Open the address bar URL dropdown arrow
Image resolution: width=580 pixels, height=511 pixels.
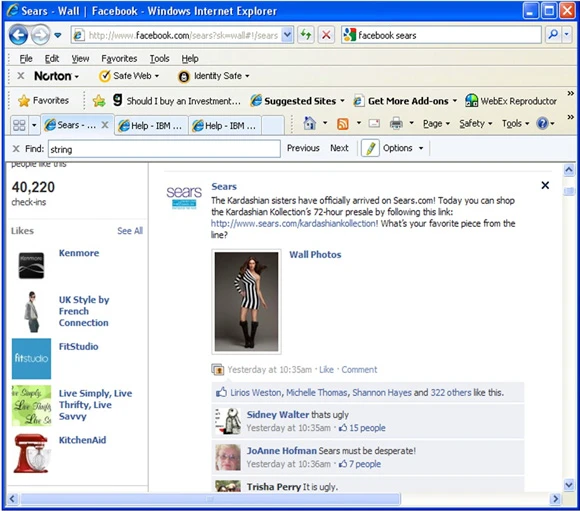coord(287,36)
